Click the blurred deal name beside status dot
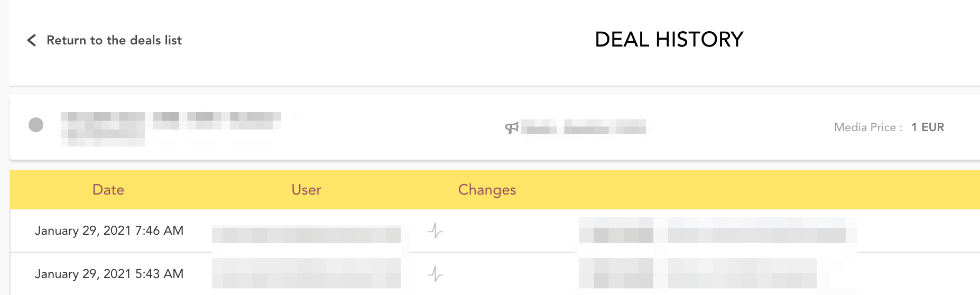This screenshot has height=295, width=980. [x=169, y=127]
